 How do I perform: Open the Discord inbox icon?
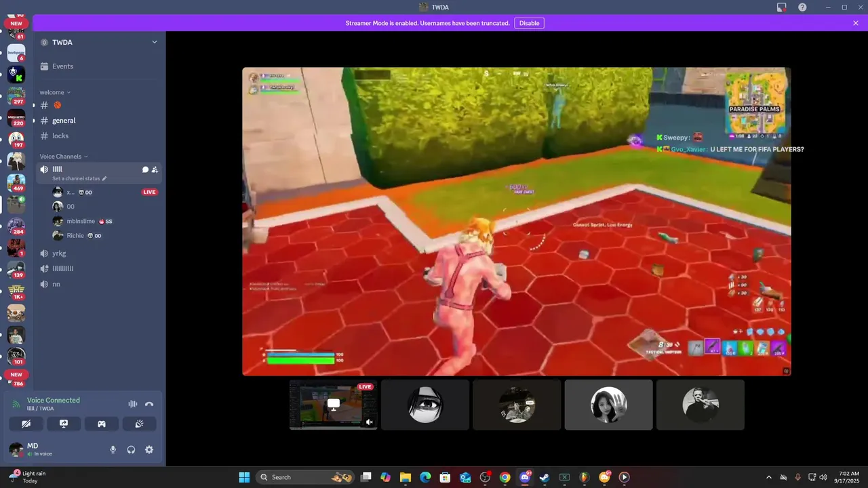(x=782, y=7)
